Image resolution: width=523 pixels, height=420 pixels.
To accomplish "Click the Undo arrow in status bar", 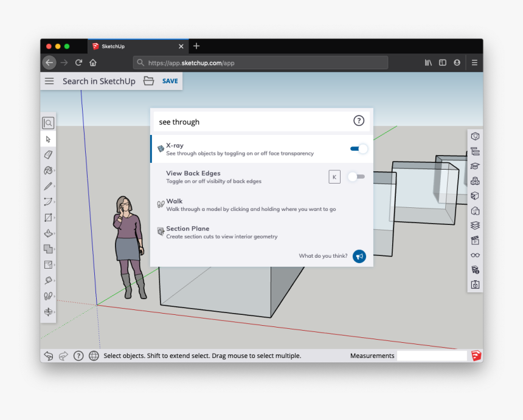I will 49,356.
